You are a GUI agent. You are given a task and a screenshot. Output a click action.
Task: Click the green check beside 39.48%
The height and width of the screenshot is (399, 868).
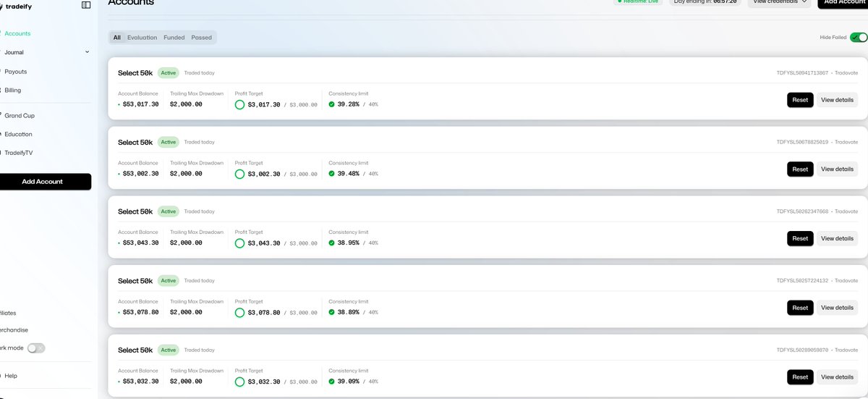[x=332, y=174]
